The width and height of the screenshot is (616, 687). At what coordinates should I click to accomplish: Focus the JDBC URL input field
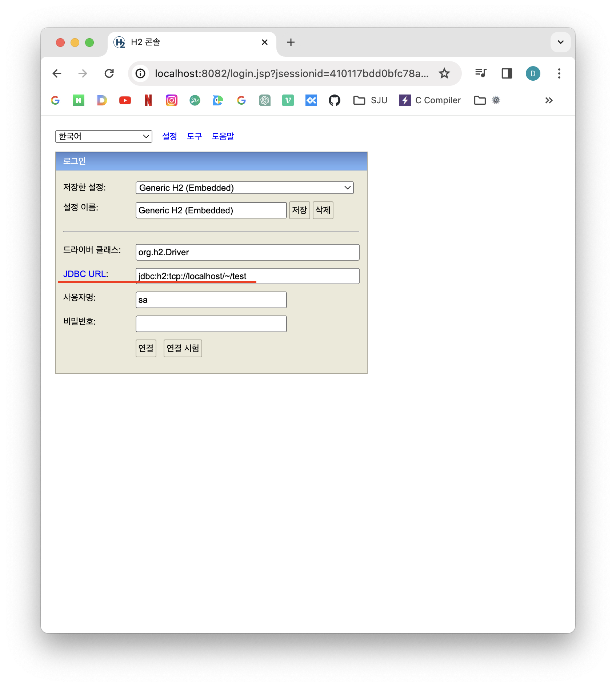point(248,276)
